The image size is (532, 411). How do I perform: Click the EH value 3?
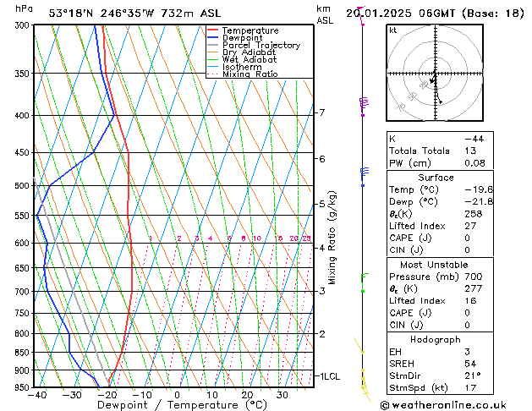[467, 352]
